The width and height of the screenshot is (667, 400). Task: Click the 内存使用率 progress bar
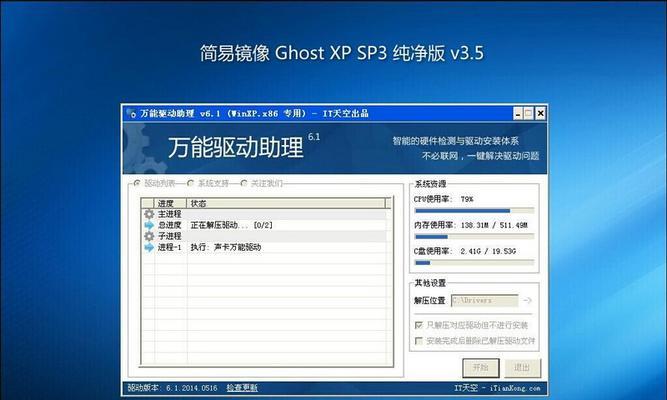coord(474,237)
